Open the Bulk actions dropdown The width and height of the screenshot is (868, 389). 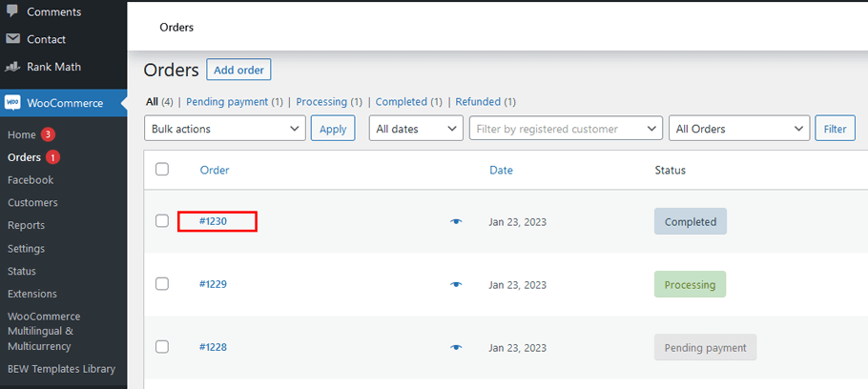click(225, 129)
